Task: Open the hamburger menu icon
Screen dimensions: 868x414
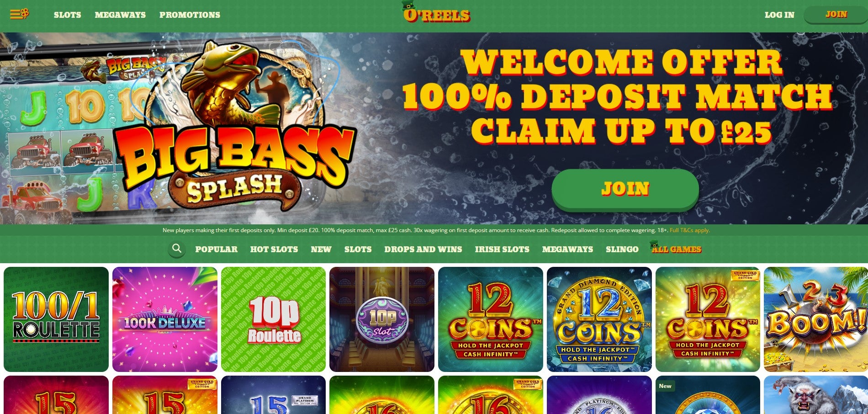Action: click(19, 14)
